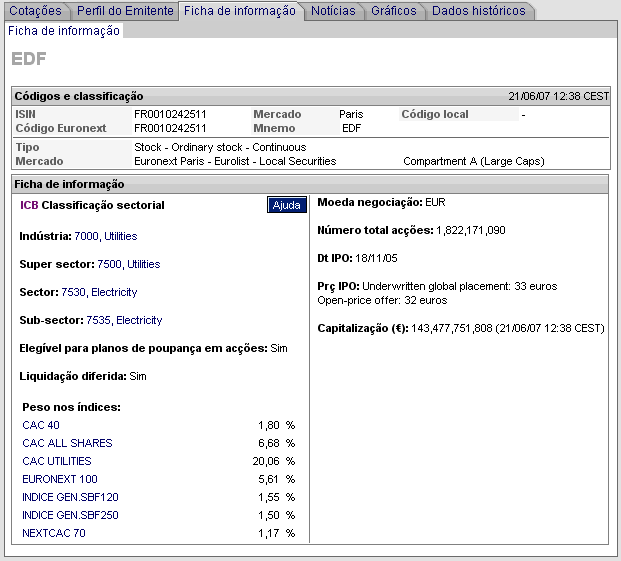Open the ICB classification link
Image resolution: width=621 pixels, height=561 pixels.
[29, 205]
